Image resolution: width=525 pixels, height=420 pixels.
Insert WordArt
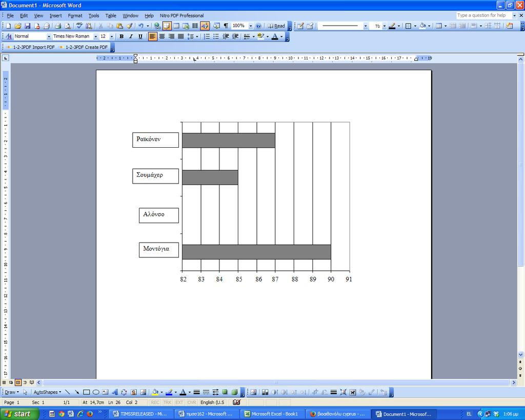114,392
